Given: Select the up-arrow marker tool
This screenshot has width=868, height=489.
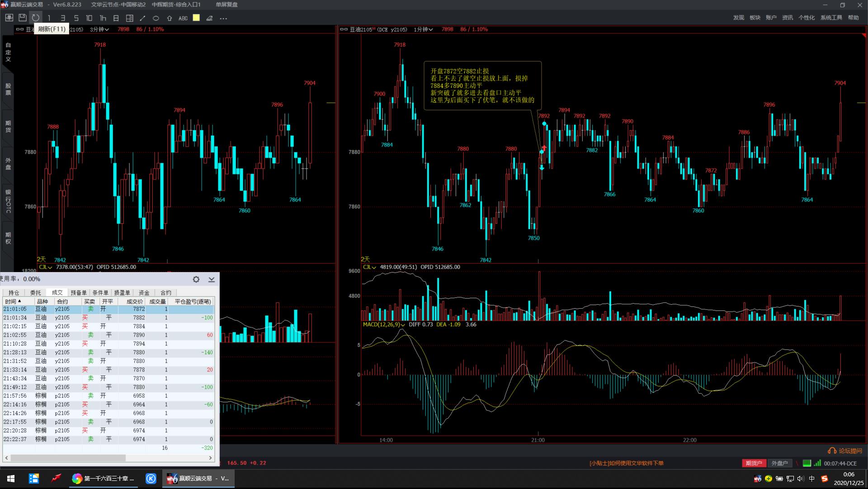Looking at the screenshot, I should click(x=170, y=18).
